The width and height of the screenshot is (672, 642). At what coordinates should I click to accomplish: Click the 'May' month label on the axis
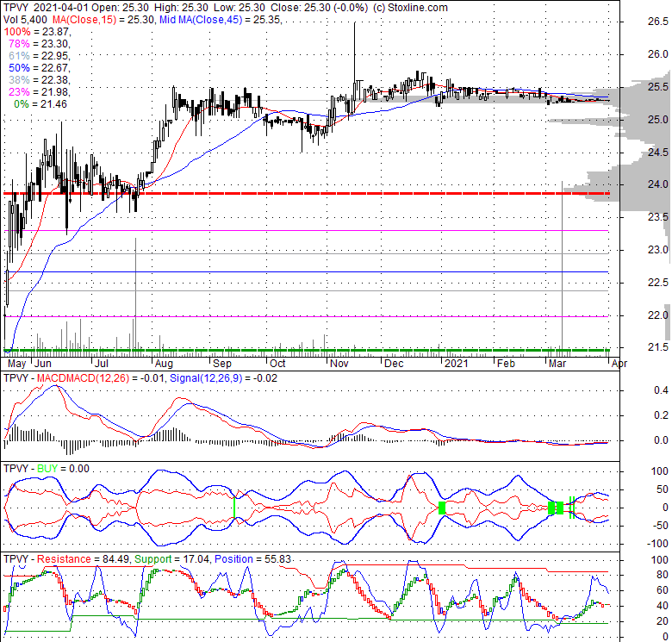(x=17, y=364)
